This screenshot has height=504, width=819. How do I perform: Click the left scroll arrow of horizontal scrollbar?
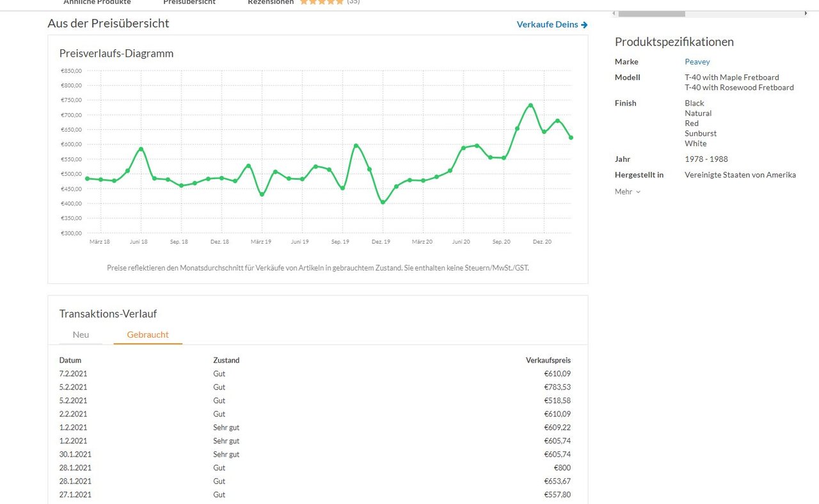(615, 13)
